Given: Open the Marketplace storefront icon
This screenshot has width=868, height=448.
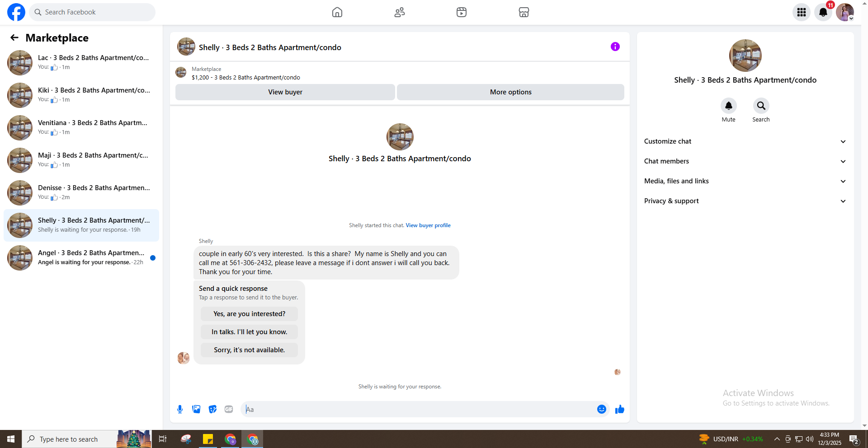Looking at the screenshot, I should coord(524,12).
